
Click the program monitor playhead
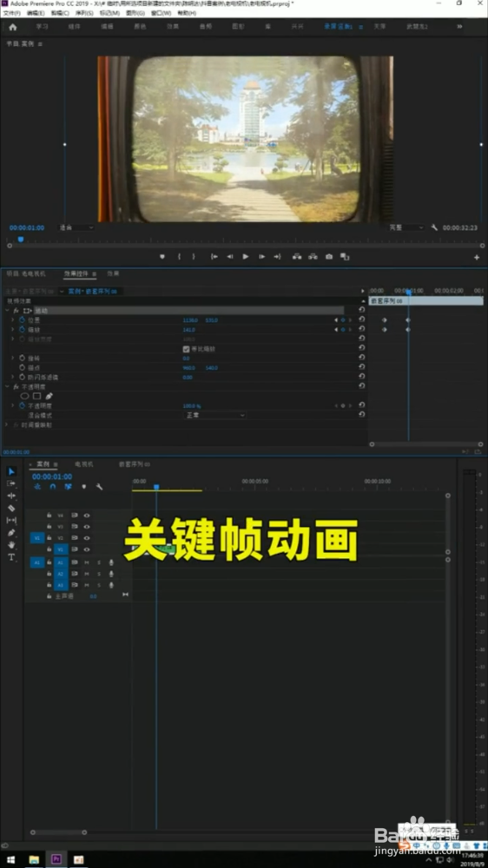21,240
